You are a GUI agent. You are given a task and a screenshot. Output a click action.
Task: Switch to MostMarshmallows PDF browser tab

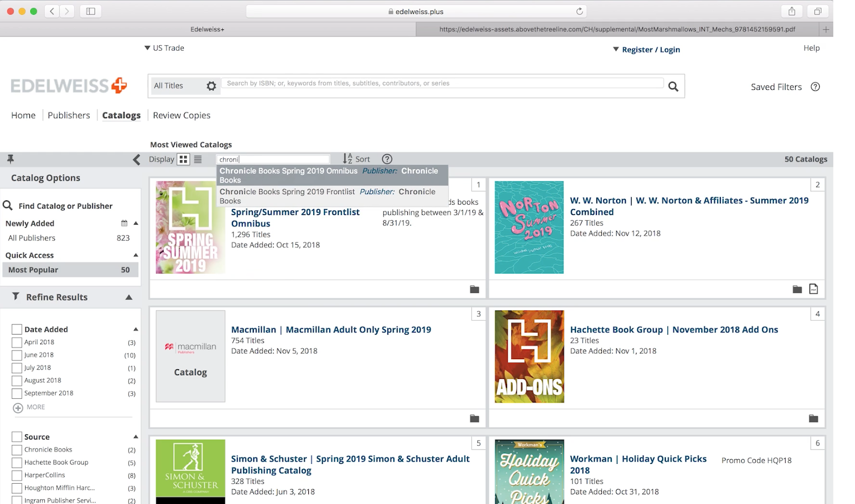[617, 29]
